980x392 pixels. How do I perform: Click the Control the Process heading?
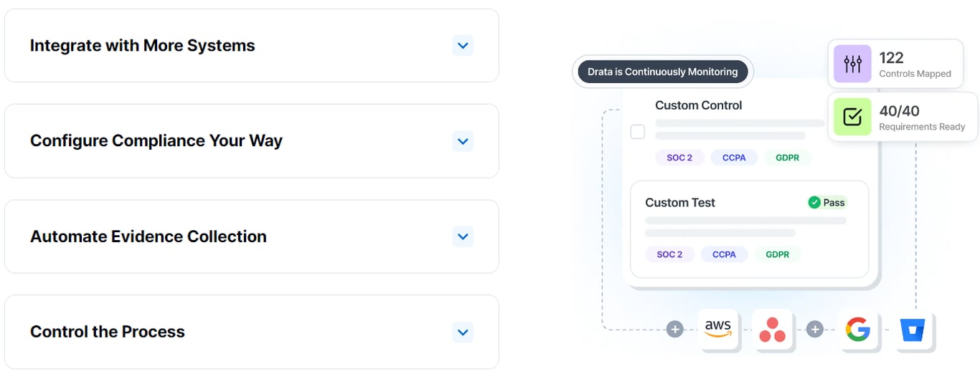click(x=108, y=332)
